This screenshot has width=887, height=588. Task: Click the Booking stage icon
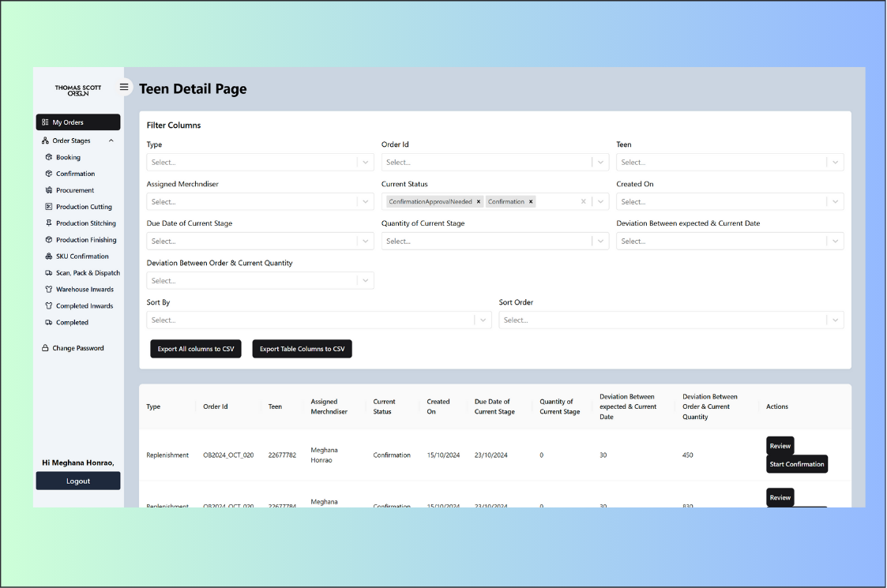tap(49, 157)
